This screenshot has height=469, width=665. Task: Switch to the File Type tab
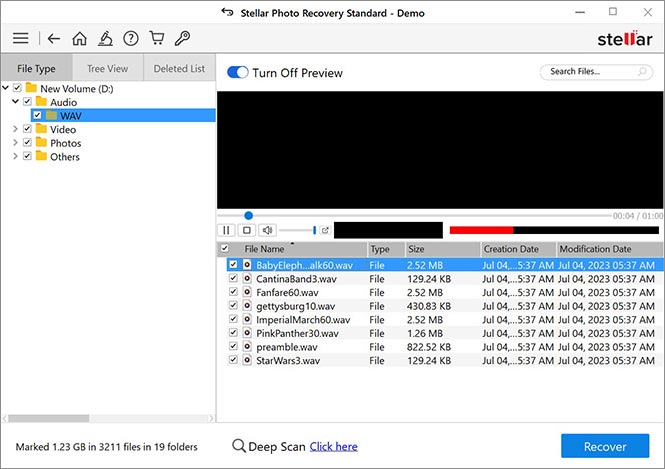36,68
